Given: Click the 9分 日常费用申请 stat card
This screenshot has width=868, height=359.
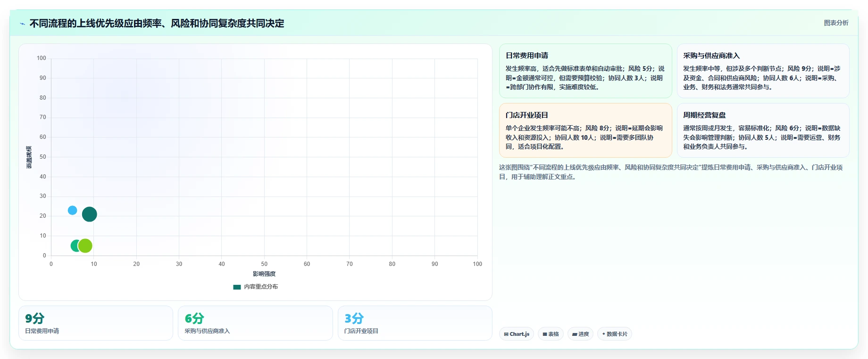Looking at the screenshot, I should click(x=96, y=323).
